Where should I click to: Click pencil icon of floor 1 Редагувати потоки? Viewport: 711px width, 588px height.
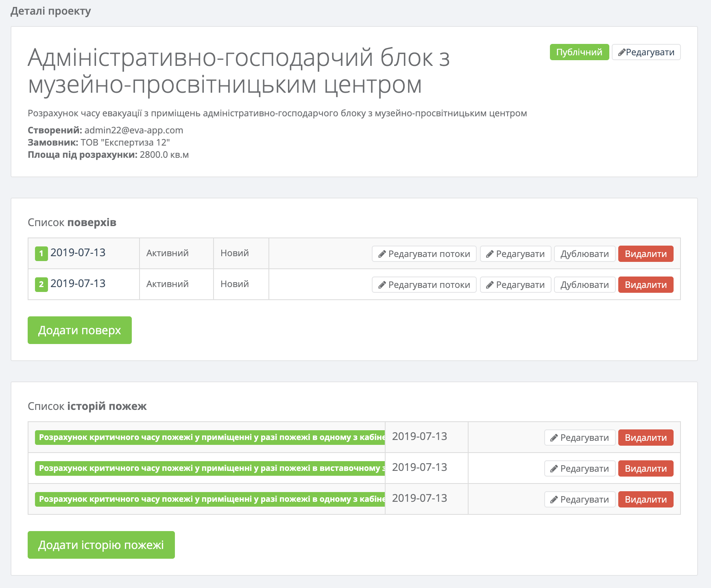[x=382, y=254]
